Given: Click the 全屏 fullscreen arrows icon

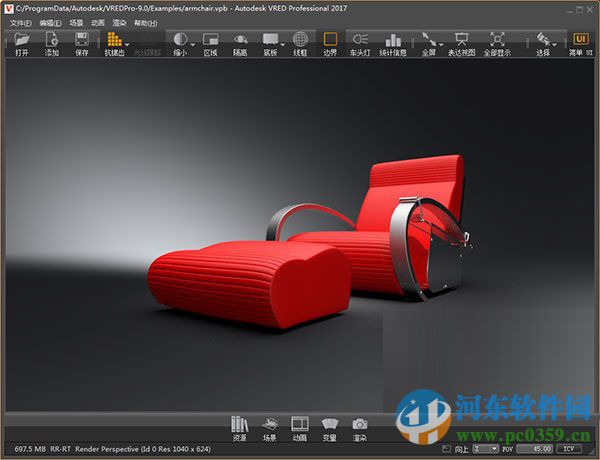Looking at the screenshot, I should (429, 39).
